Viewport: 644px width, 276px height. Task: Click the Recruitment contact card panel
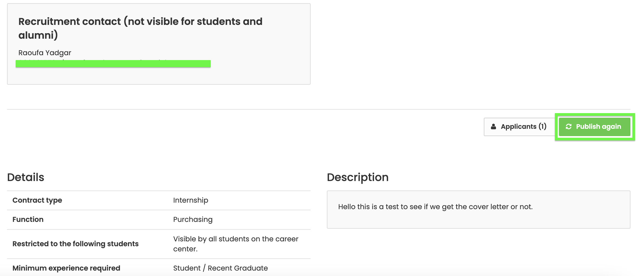tap(159, 44)
